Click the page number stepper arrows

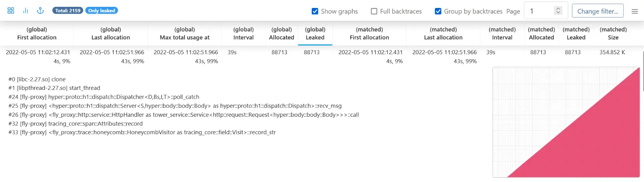click(x=558, y=11)
